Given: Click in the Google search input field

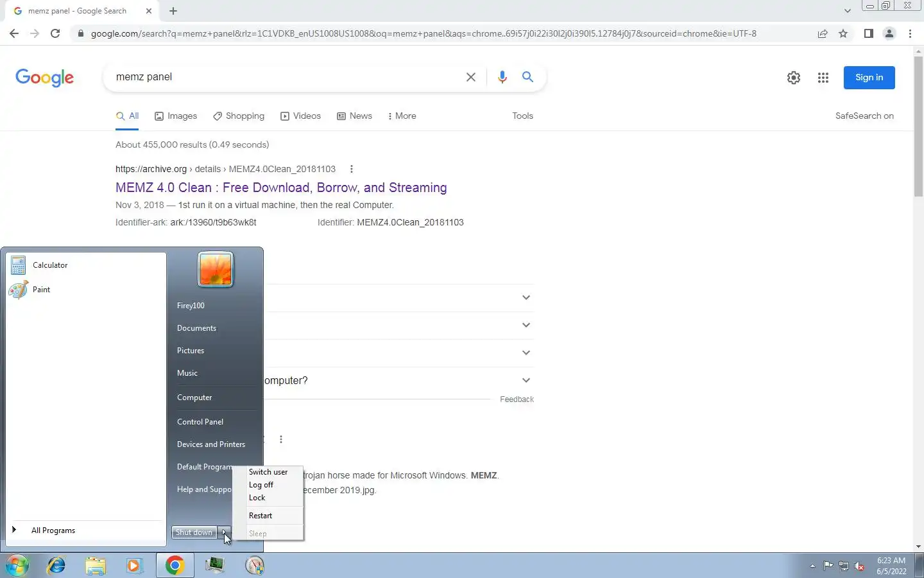Looking at the screenshot, I should [x=286, y=77].
